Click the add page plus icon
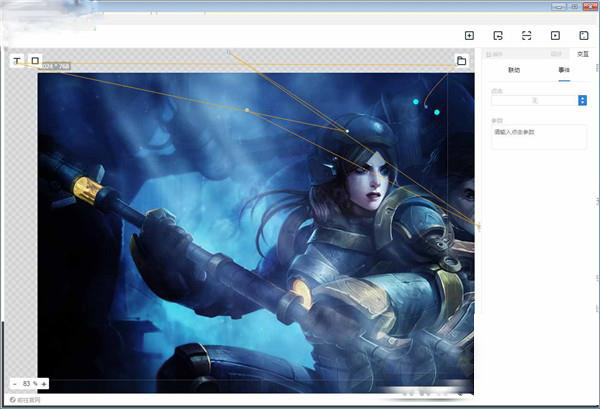 [x=469, y=36]
